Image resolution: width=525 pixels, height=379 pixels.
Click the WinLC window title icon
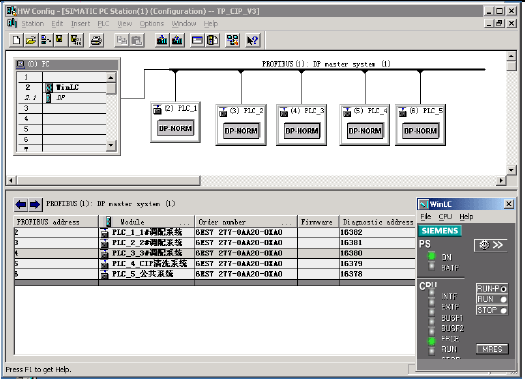pos(424,204)
